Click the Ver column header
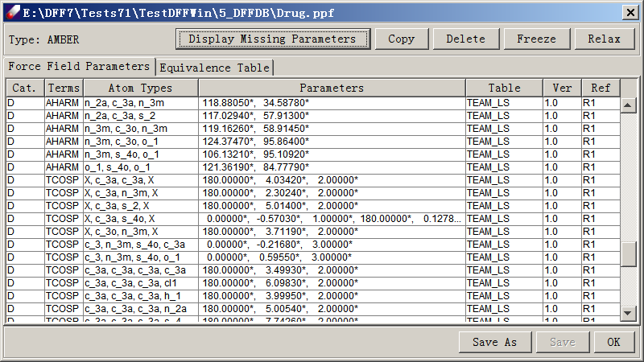Viewport: 644px width, 362px height. pos(562,88)
